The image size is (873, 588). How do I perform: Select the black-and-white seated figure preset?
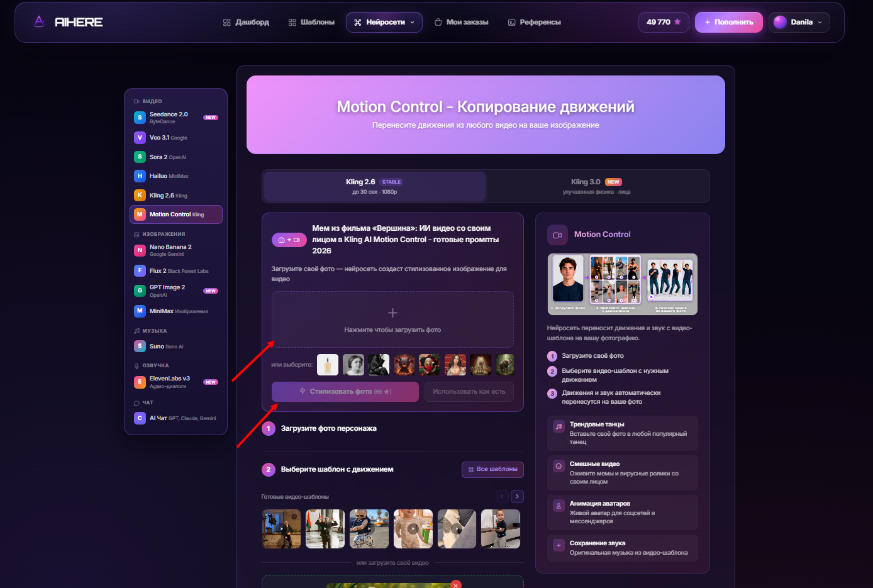379,365
